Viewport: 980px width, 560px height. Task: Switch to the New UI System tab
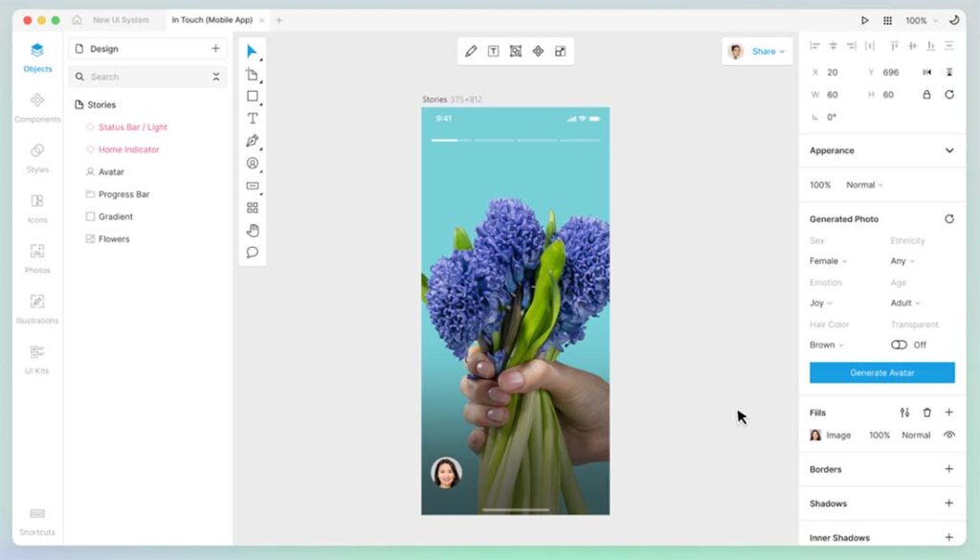click(x=121, y=20)
